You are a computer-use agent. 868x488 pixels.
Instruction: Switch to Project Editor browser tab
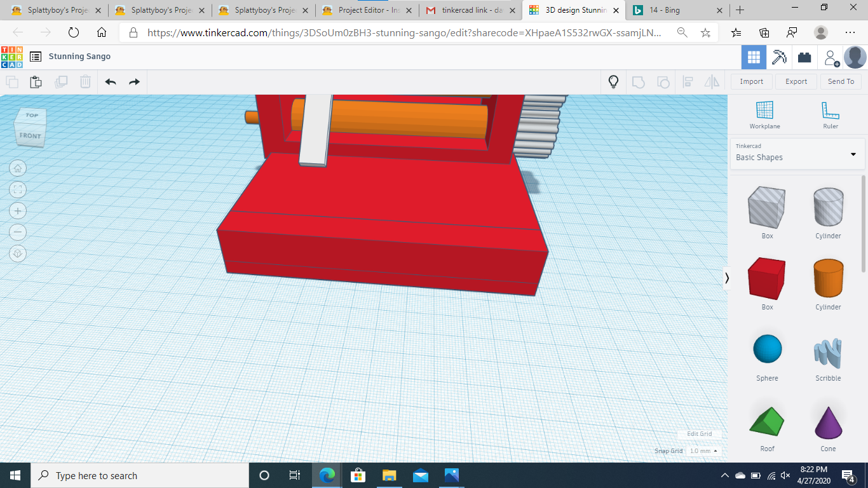pos(367,10)
